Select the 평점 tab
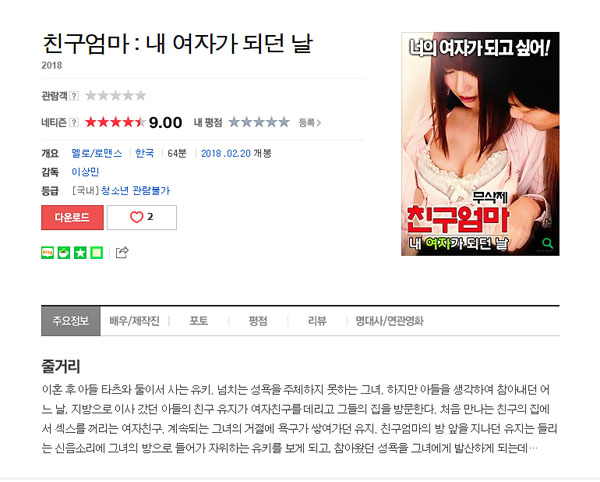600x482 pixels. [x=258, y=321]
